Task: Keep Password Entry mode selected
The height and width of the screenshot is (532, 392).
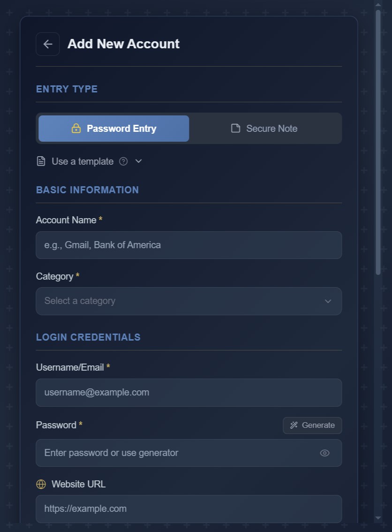Action: tap(113, 128)
